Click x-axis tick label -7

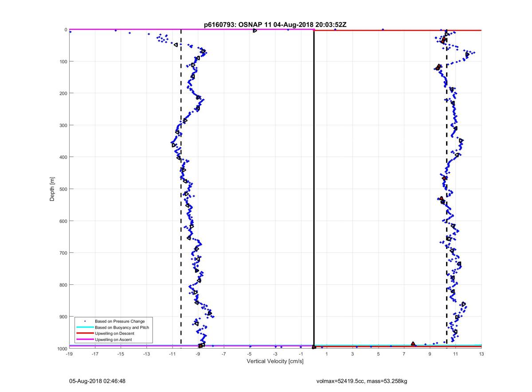tap(224, 354)
